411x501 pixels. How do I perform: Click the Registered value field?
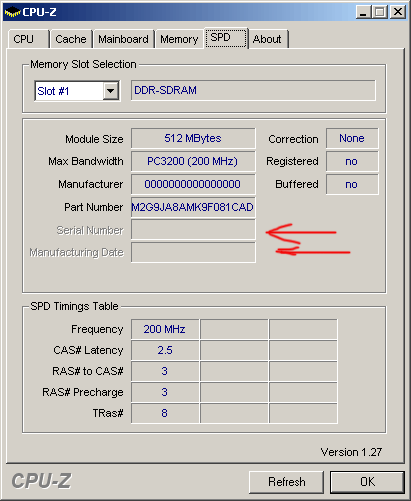[x=352, y=161]
